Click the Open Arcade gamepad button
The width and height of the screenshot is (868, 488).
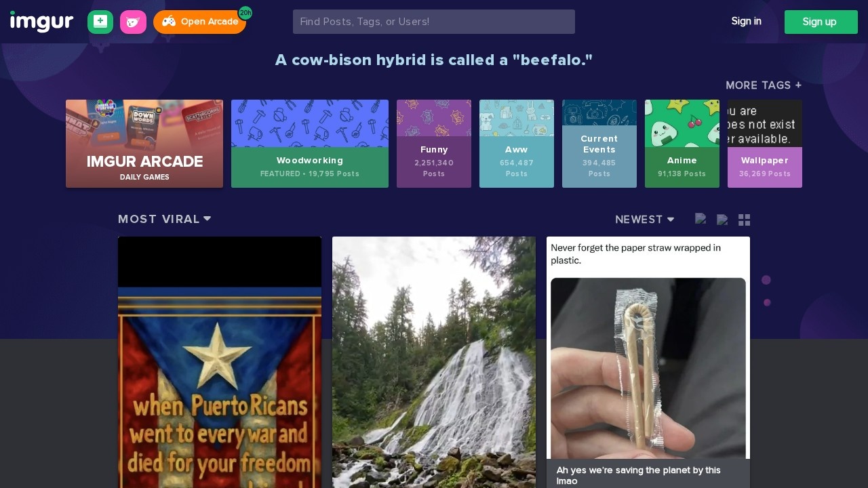199,22
